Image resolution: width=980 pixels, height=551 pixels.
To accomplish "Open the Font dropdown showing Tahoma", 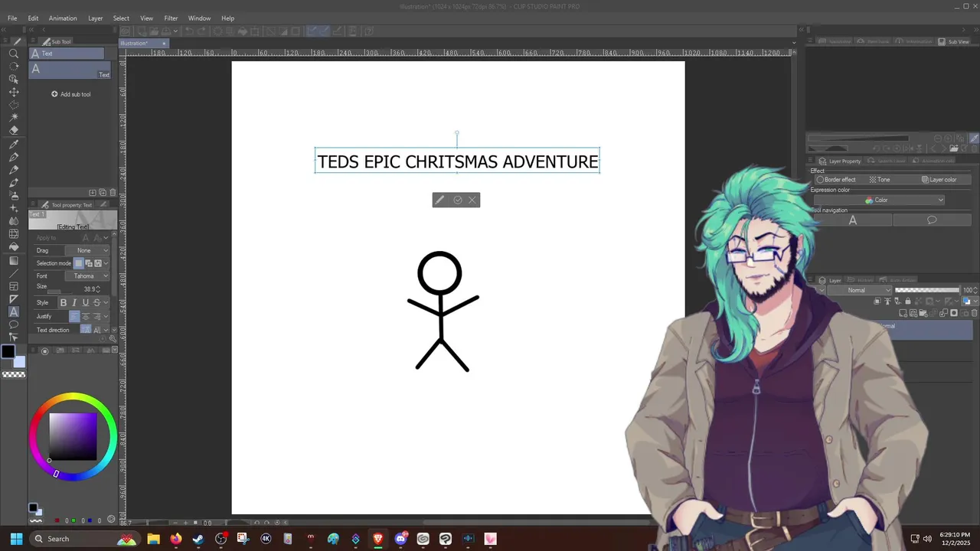I will [x=88, y=276].
